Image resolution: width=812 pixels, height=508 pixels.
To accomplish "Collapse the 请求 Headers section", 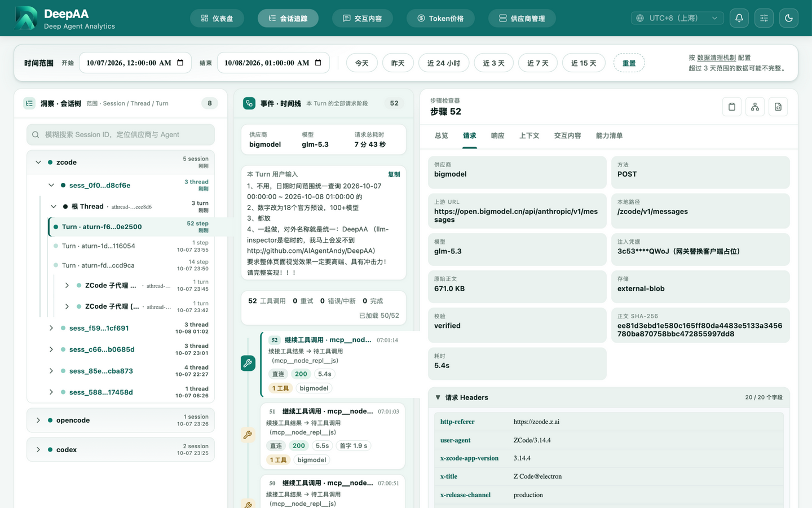I will [438, 397].
